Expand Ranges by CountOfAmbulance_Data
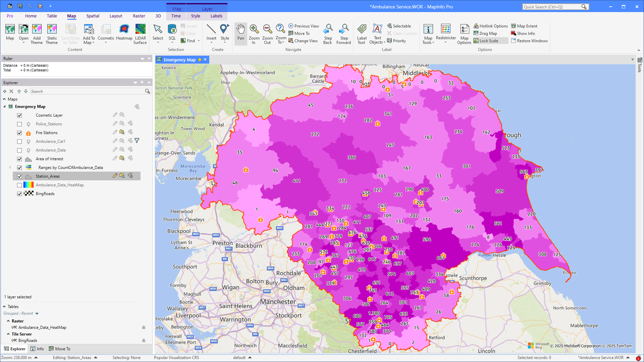The height and width of the screenshot is (362, 644). pos(10,167)
